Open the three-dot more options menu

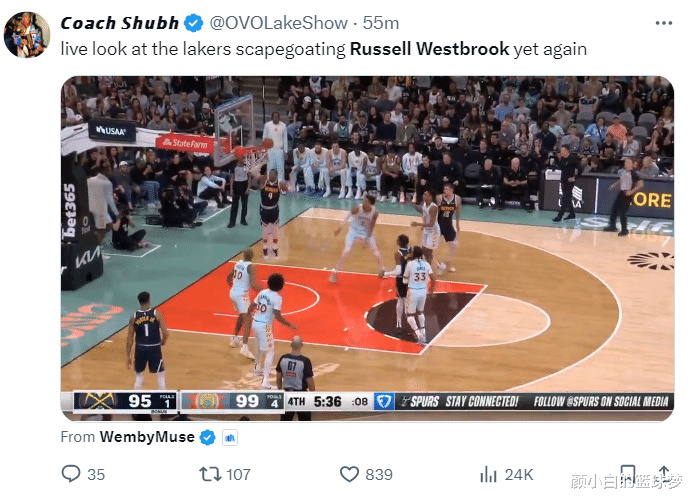pos(664,23)
